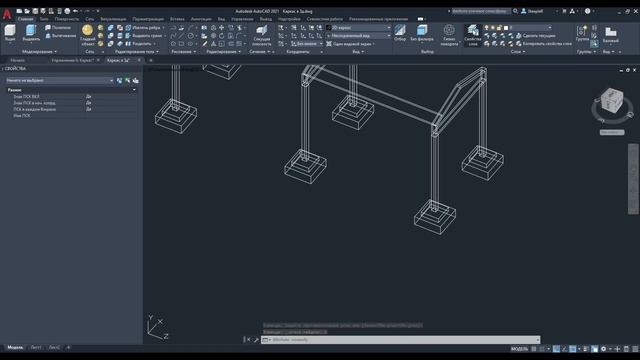Expand the Редактирование тела panel
Screen dimensions: 640x360
[x=137, y=52]
